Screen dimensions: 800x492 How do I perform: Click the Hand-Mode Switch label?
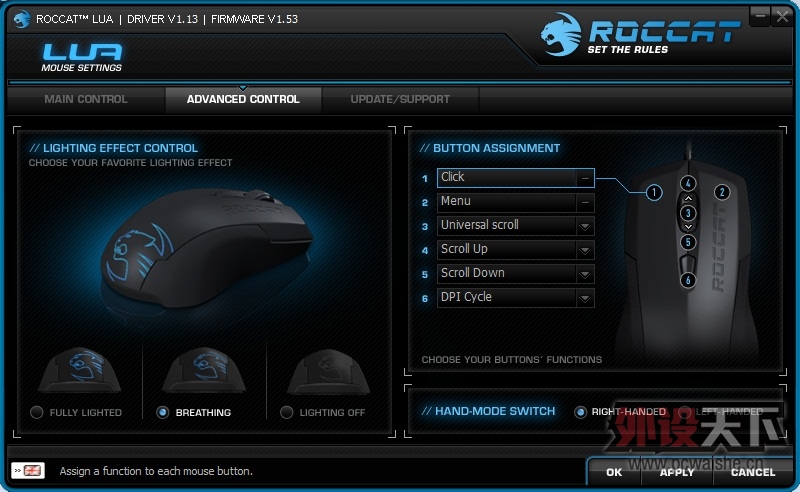[488, 411]
